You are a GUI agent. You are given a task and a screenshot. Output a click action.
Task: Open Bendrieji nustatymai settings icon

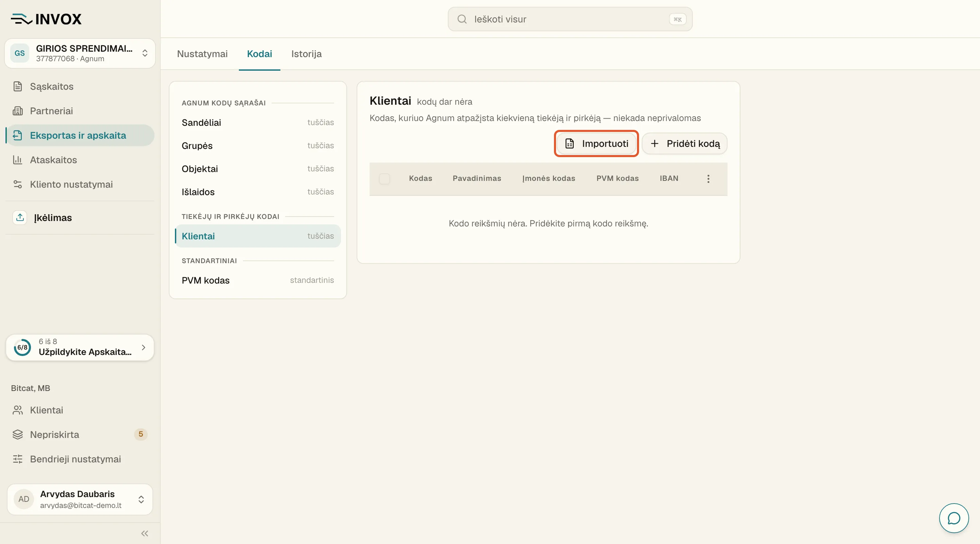[17, 459]
